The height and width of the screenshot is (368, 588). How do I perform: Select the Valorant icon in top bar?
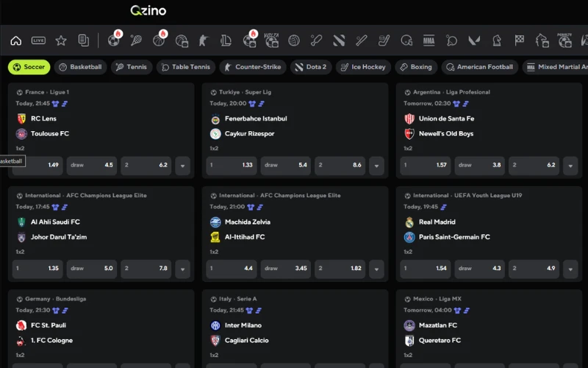click(x=474, y=40)
